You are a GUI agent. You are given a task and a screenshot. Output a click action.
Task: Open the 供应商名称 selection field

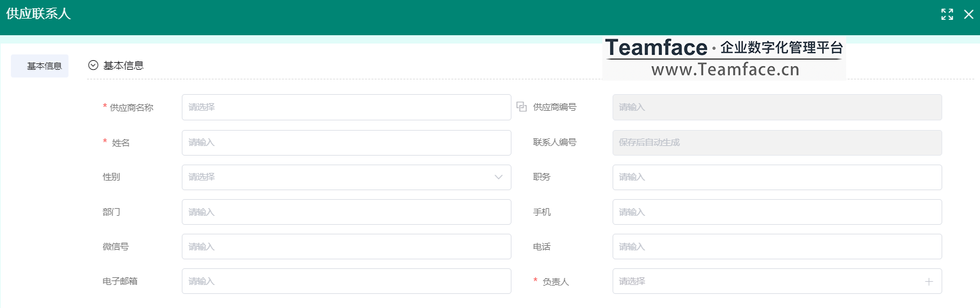pyautogui.click(x=346, y=108)
